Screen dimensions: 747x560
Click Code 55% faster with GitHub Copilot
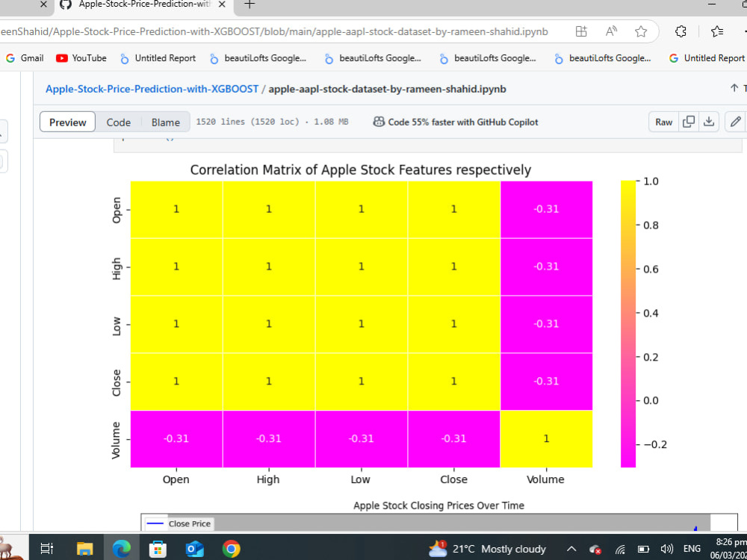456,122
